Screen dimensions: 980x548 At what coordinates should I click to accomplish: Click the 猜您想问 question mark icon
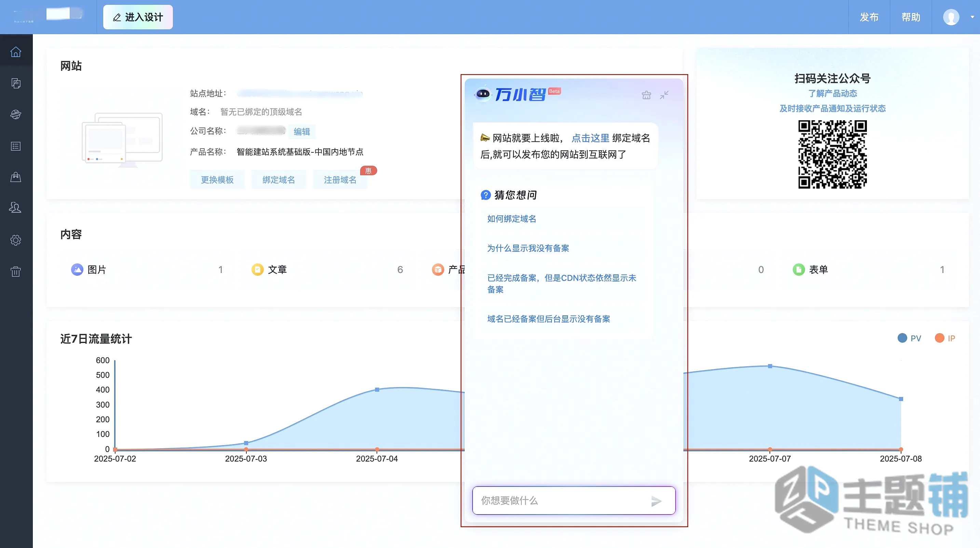pos(486,195)
